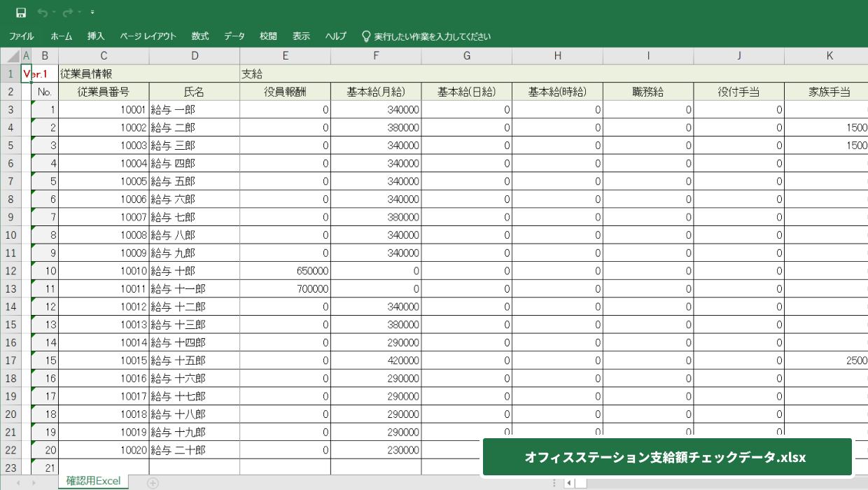Click horizontal scrollbar left arrow
Viewport: 868px width, 490px height.
click(x=569, y=482)
